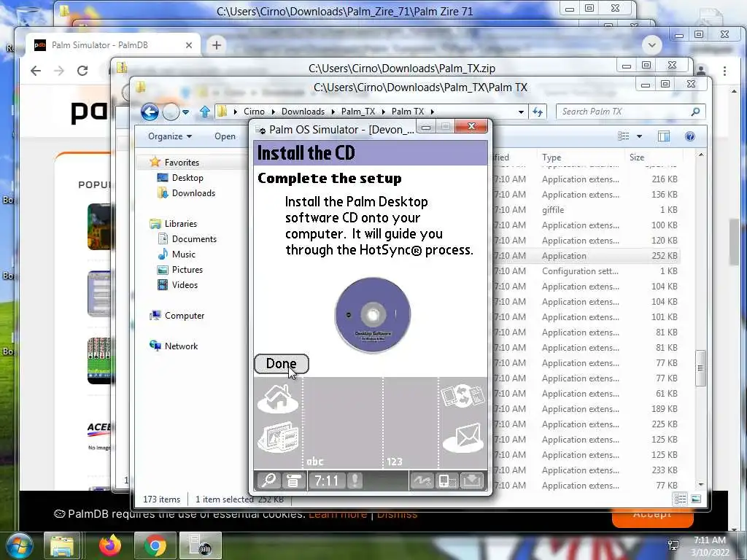
Task: Expand address bar history dropdown
Action: (521, 112)
